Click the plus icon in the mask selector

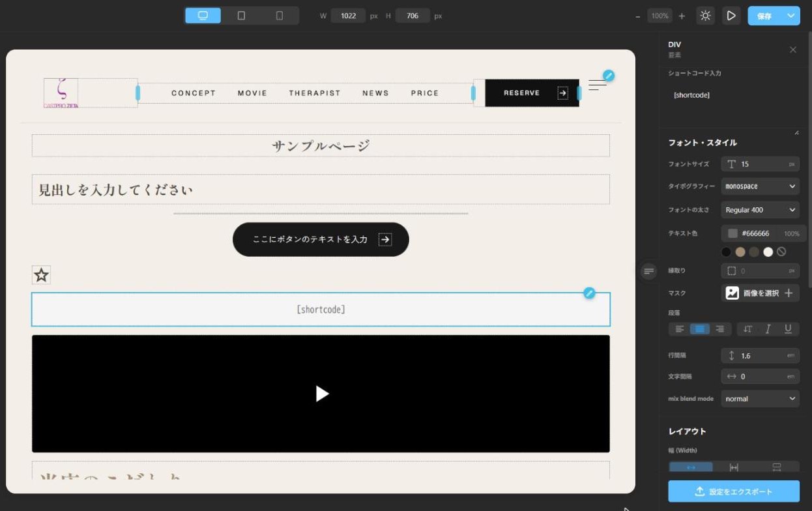(789, 293)
